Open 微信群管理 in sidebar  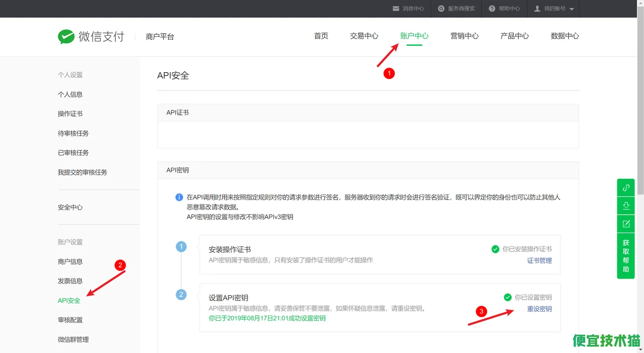[x=73, y=340]
